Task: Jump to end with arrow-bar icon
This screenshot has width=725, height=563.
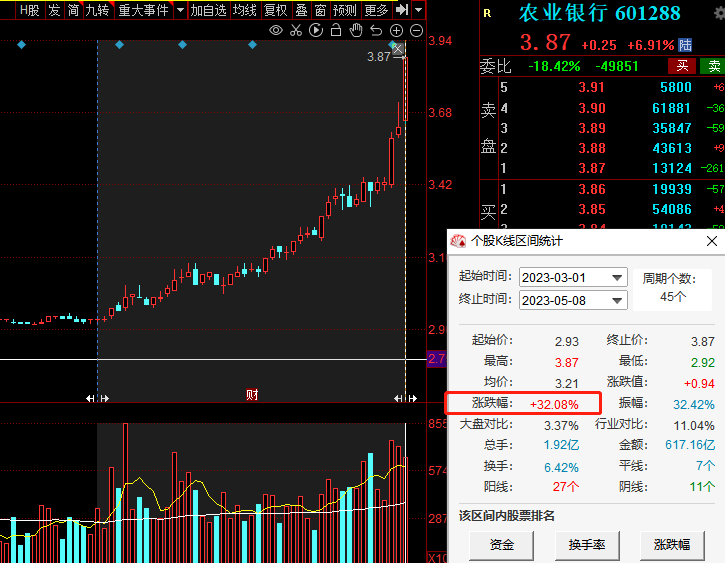Action: click(402, 10)
